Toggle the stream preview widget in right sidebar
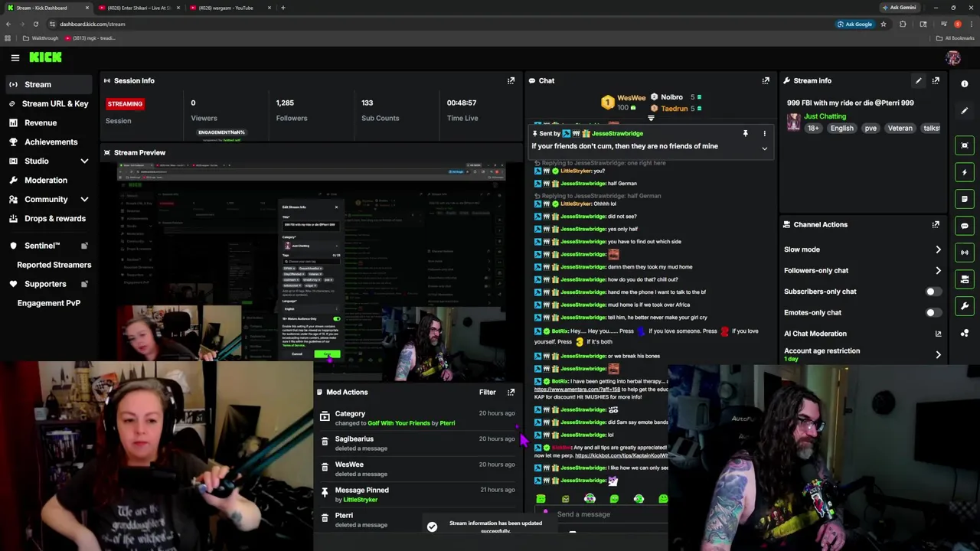The height and width of the screenshot is (551, 980). (965, 145)
